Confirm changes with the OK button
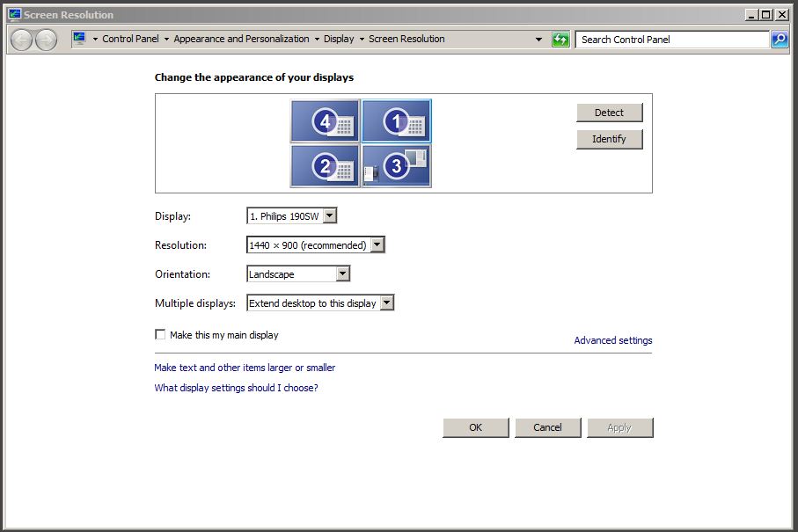 point(476,427)
